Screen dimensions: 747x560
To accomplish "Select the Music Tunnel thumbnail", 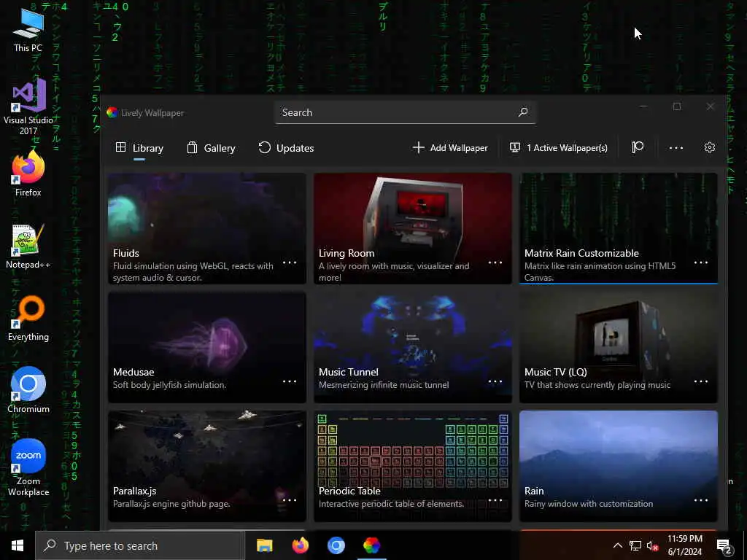I will point(413,347).
